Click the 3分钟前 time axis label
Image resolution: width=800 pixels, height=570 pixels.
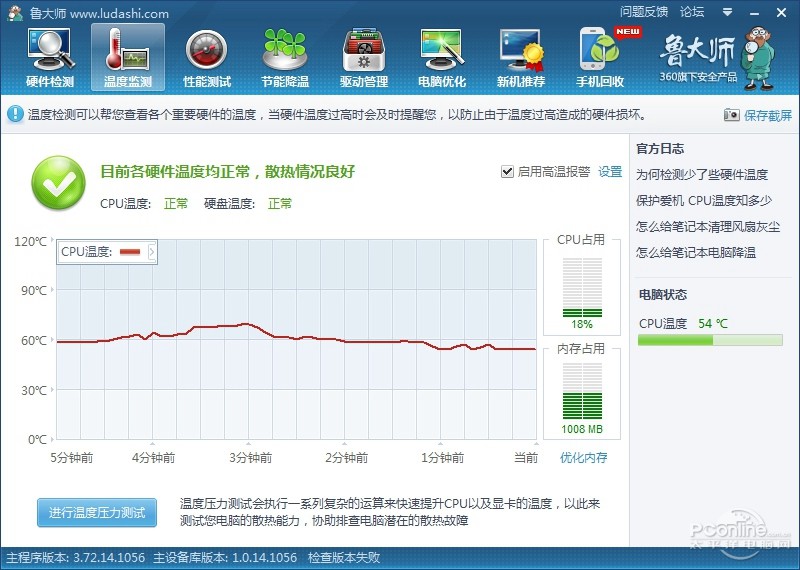[x=250, y=457]
